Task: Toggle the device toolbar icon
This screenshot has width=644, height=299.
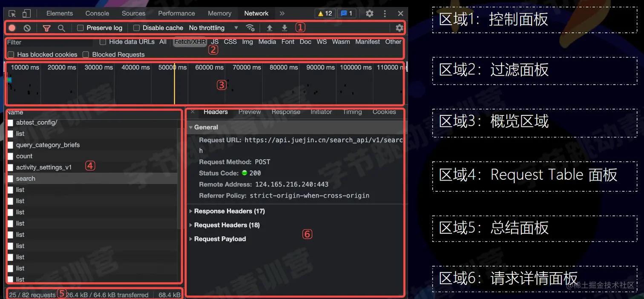Action: click(x=26, y=14)
